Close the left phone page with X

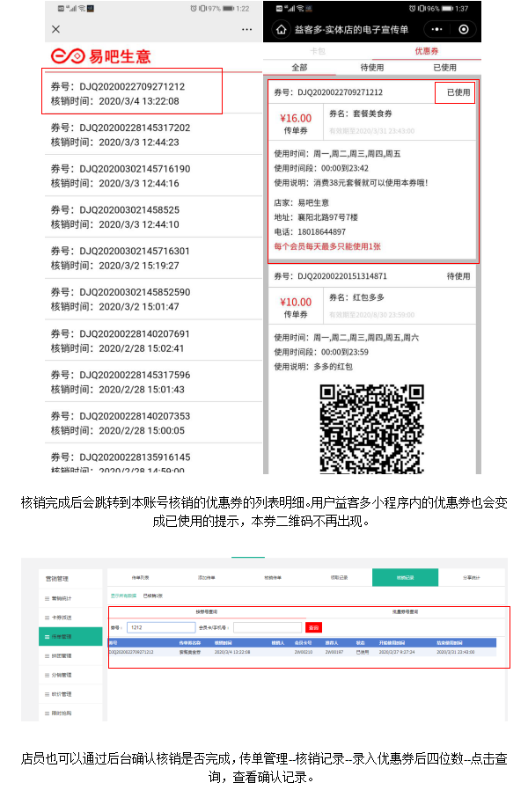click(56, 29)
